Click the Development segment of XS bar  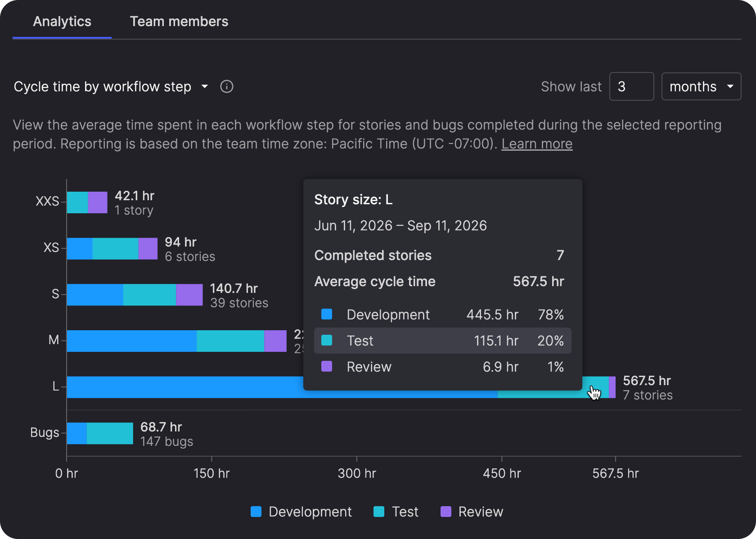coord(80,249)
